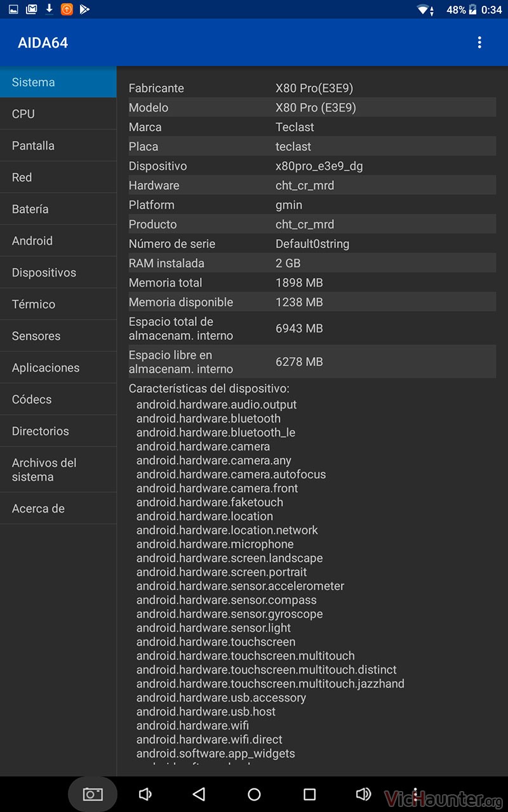Image resolution: width=508 pixels, height=812 pixels.
Task: Select android.hardware.bluetooth_le feature line
Action: tap(216, 433)
